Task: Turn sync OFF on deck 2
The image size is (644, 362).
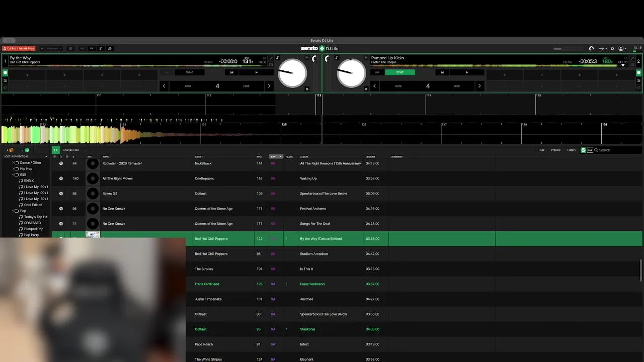Action: pyautogui.click(x=377, y=72)
